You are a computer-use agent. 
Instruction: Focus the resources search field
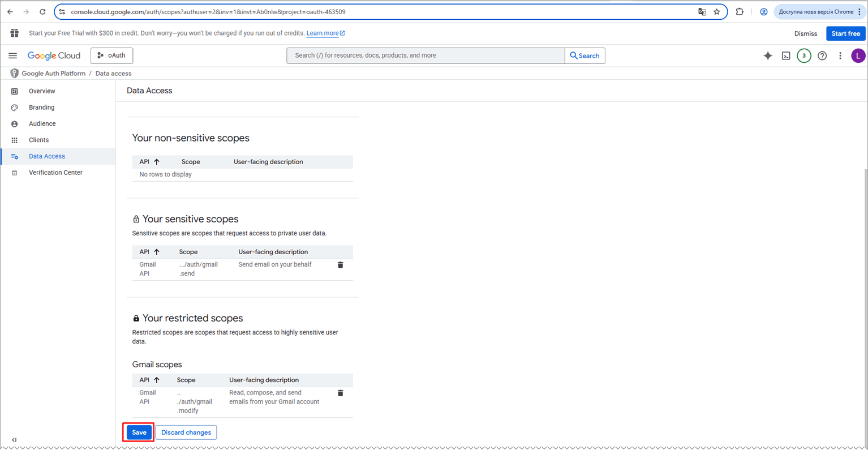[426, 55]
